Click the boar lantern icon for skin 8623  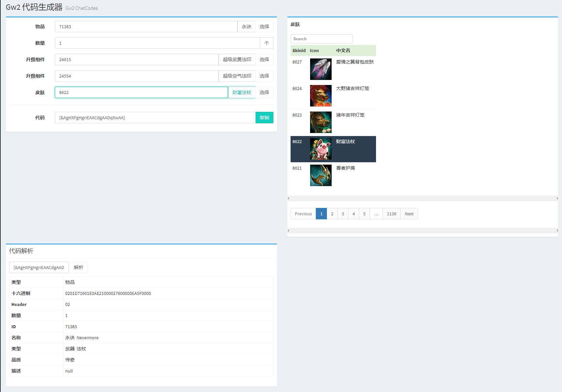(x=321, y=122)
